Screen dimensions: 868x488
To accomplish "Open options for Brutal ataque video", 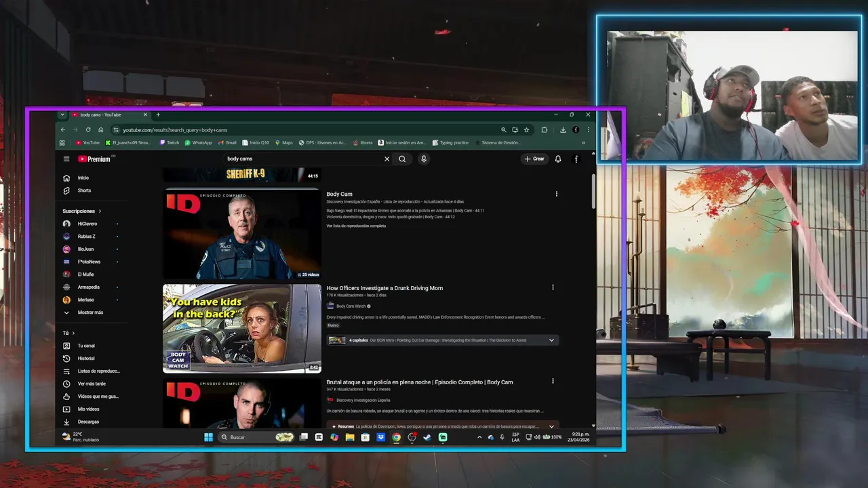I will (553, 382).
